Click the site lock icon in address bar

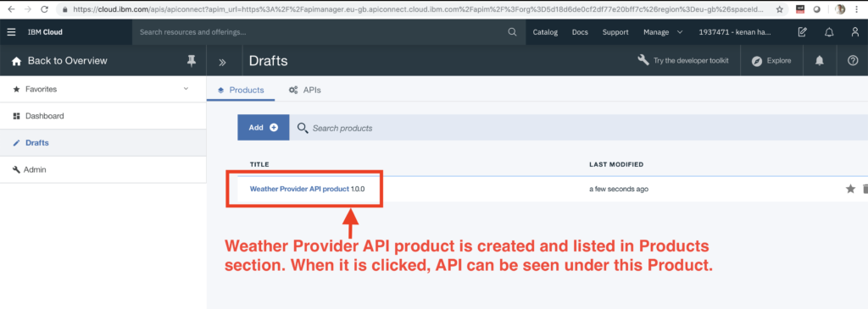[65, 9]
